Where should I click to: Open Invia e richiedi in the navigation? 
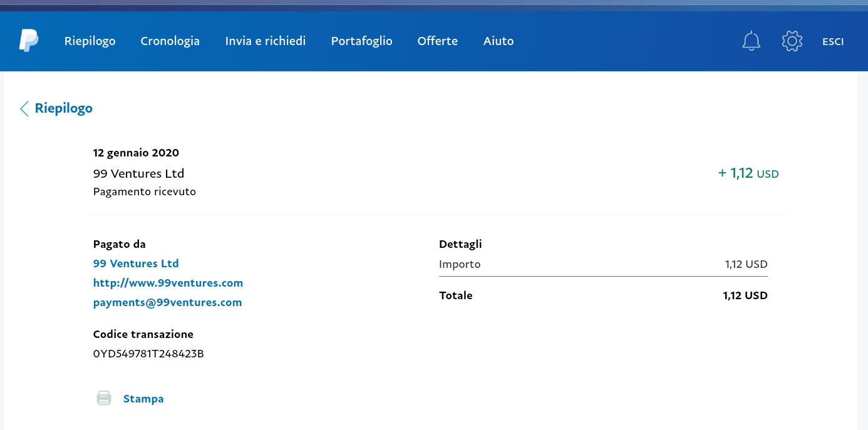(266, 41)
